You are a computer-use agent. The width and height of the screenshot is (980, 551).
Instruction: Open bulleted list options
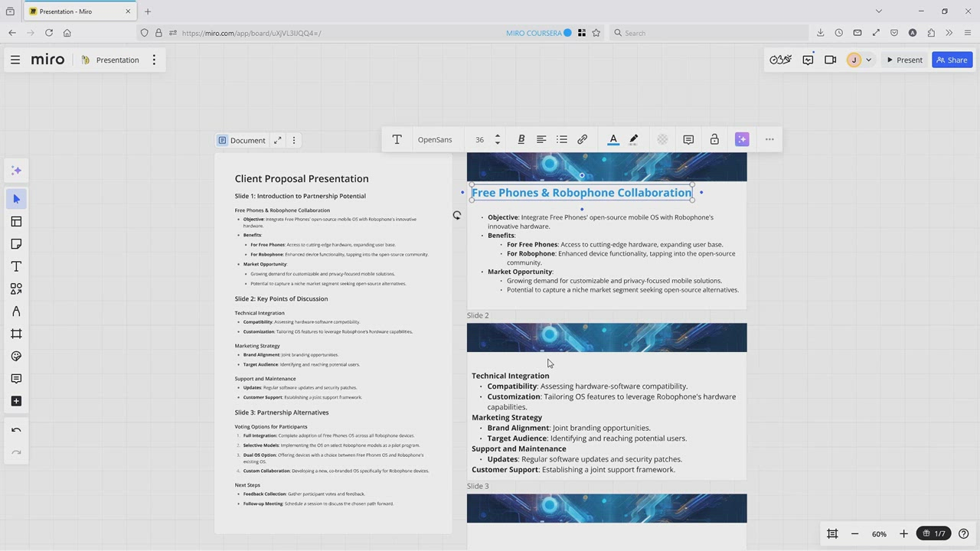562,139
